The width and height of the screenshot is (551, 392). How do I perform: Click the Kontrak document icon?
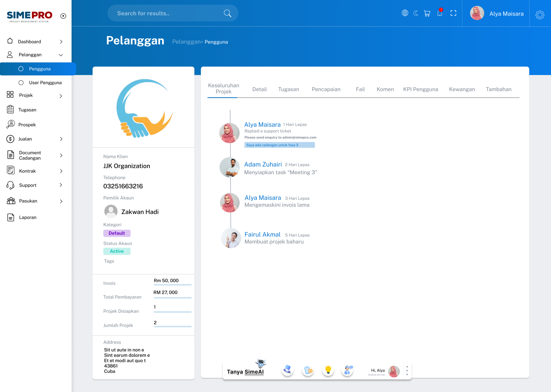point(10,170)
